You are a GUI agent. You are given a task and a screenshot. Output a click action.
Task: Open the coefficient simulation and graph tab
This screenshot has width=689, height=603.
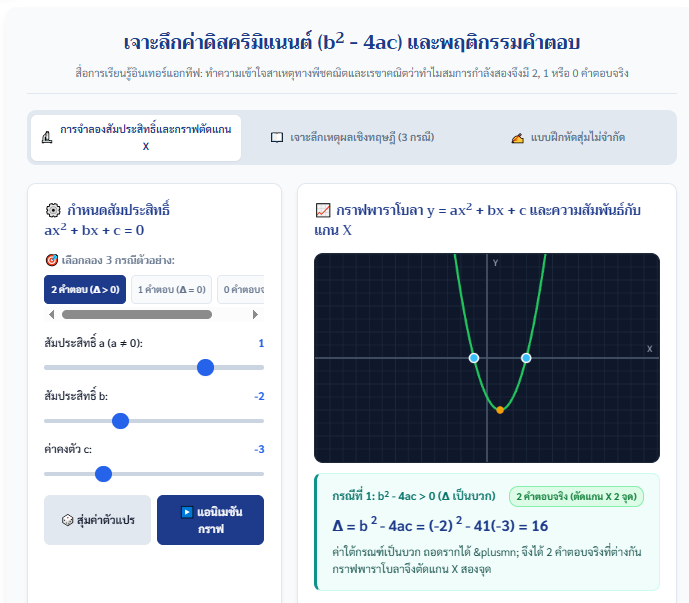pos(136,138)
